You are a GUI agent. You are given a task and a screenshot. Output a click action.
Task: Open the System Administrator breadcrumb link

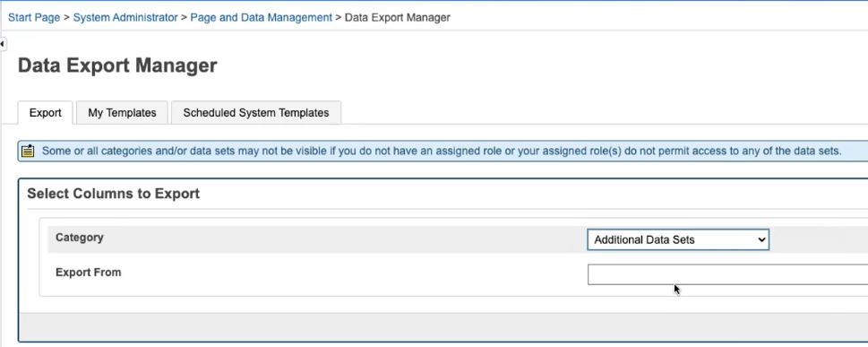coord(125,17)
